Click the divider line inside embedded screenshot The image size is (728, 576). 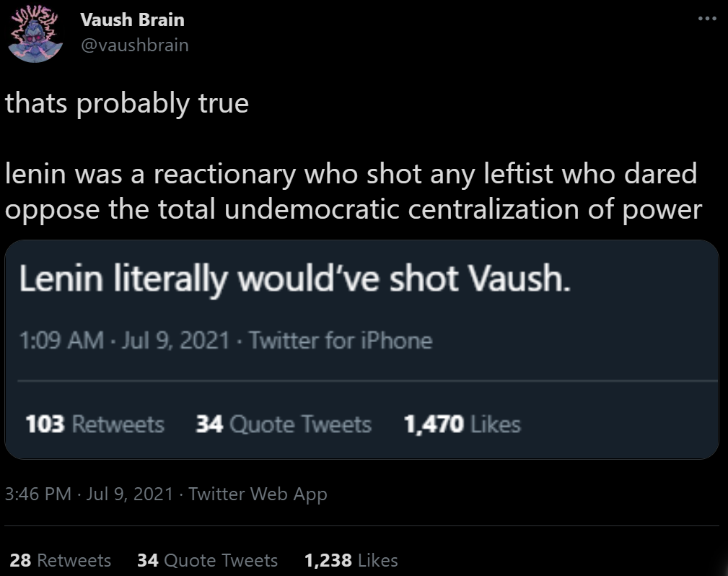tap(361, 380)
